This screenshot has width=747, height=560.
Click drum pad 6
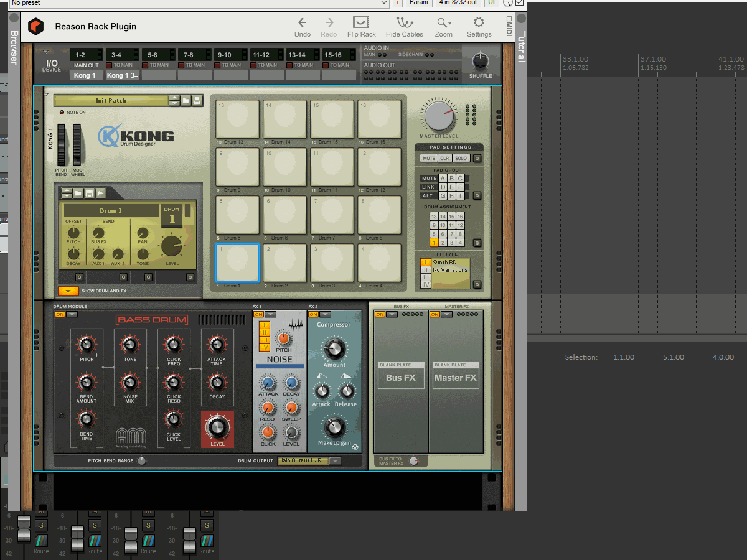pos(284,215)
